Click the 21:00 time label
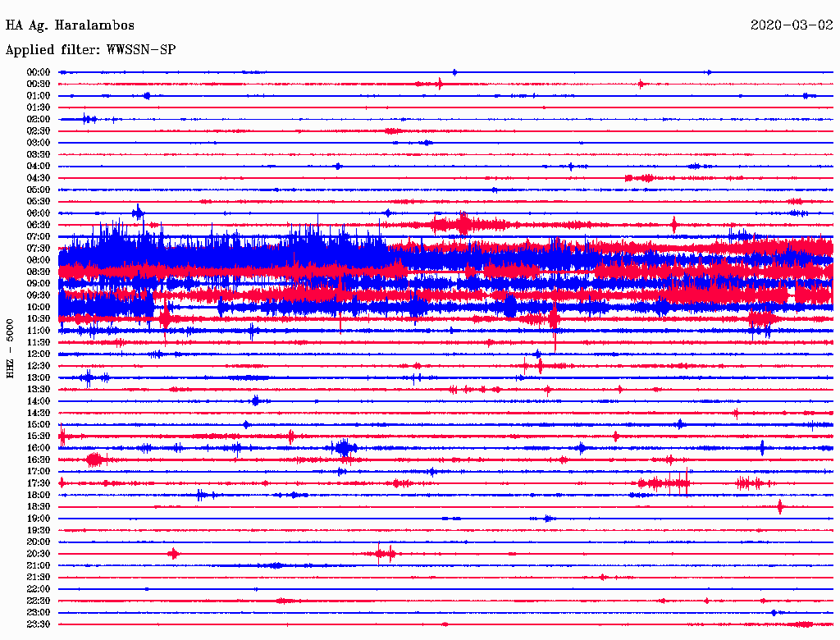Image resolution: width=840 pixels, height=640 pixels. (x=39, y=565)
